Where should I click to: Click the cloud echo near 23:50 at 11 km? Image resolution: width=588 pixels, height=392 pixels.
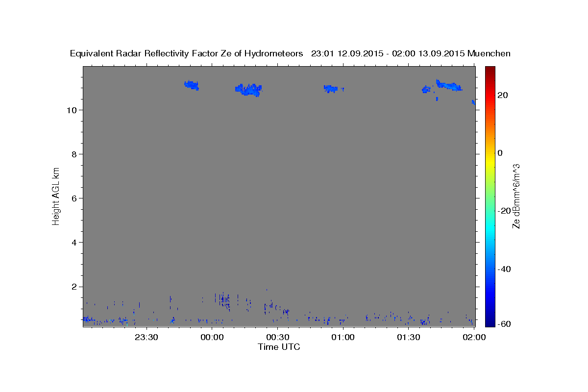point(192,85)
